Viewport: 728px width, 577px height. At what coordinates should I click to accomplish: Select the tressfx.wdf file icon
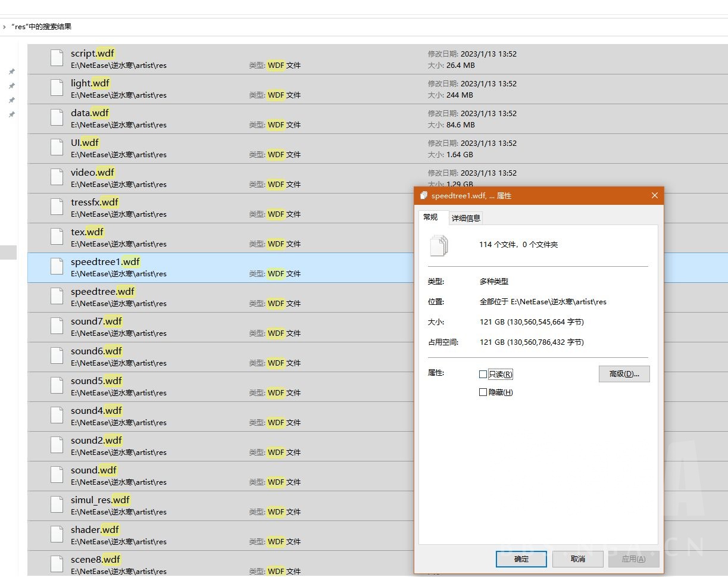pos(57,207)
